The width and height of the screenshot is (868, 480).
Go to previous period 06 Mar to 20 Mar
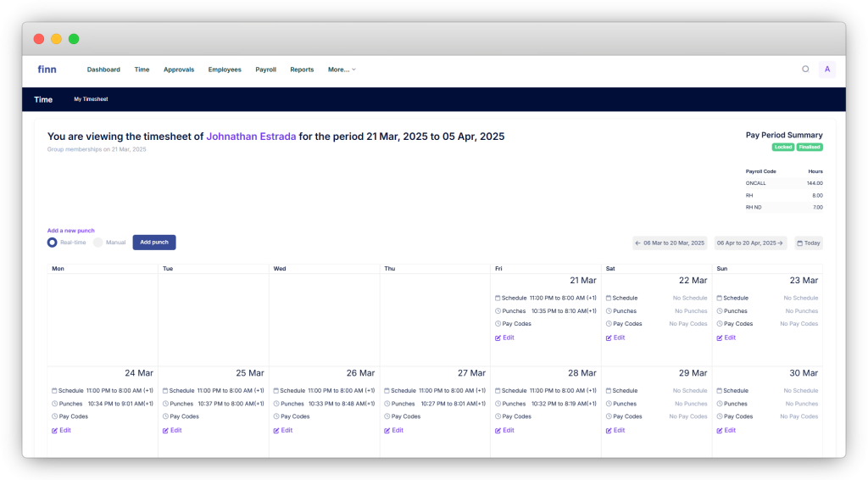coord(670,243)
